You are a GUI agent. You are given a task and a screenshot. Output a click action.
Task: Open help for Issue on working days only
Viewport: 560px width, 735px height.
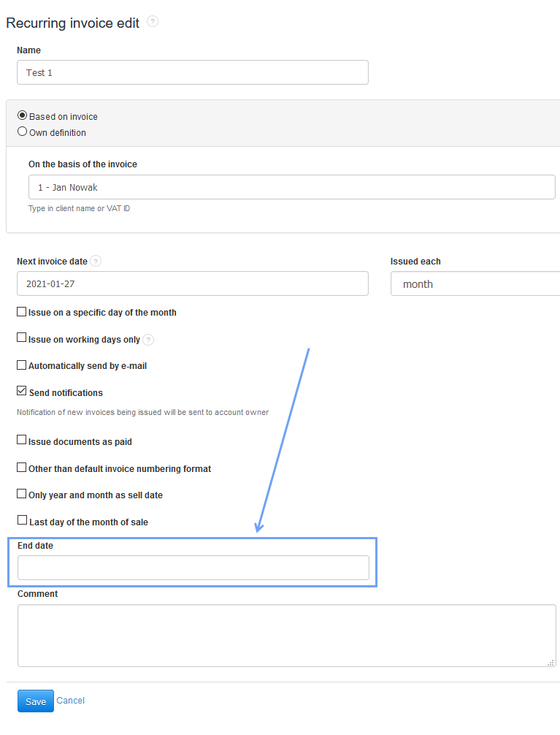pos(148,339)
